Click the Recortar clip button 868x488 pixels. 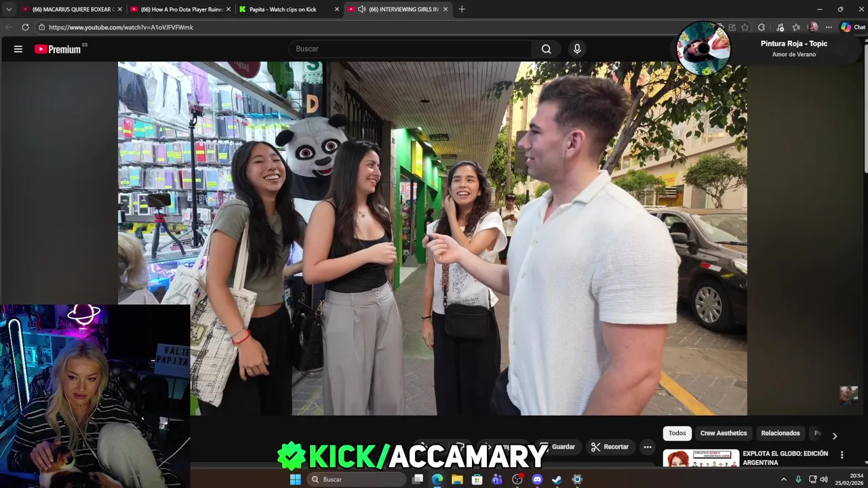[610, 447]
